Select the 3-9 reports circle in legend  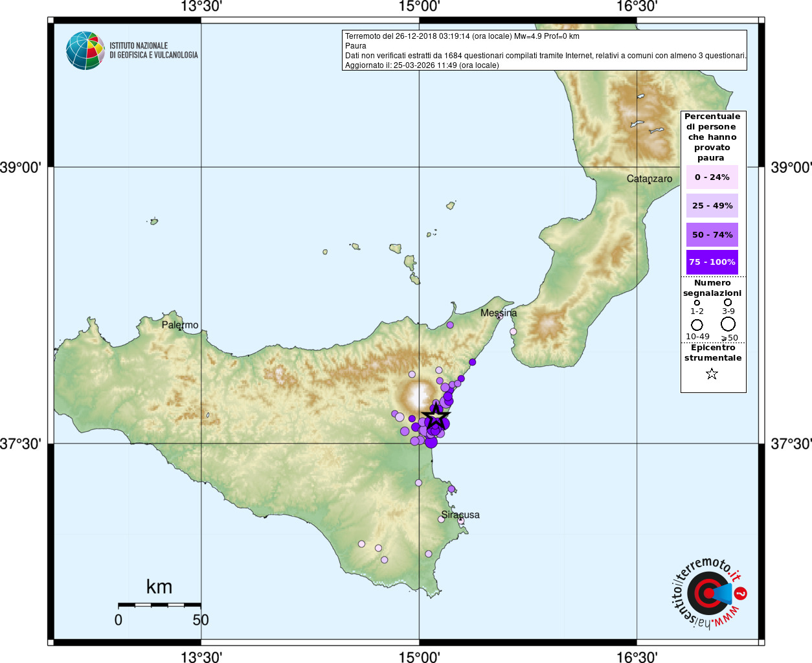(728, 302)
